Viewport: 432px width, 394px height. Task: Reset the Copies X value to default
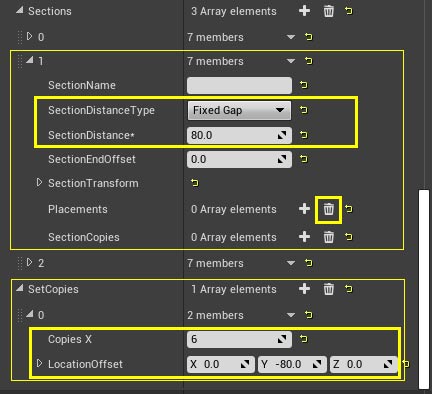click(304, 339)
